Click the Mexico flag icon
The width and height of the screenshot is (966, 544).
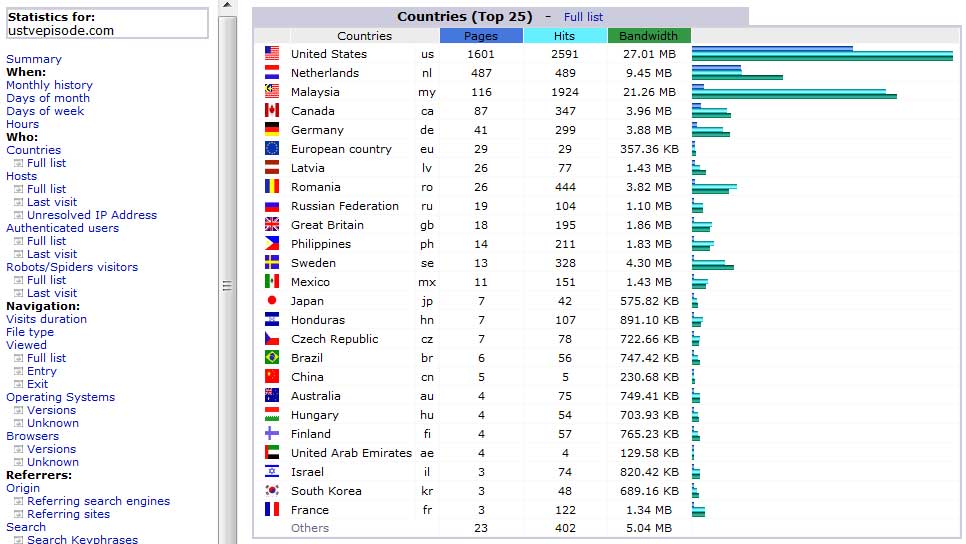coord(272,282)
